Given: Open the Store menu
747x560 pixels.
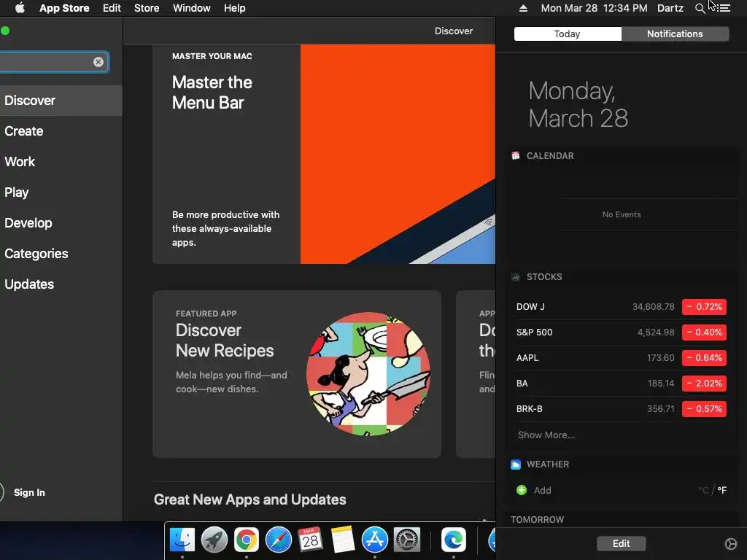Looking at the screenshot, I should point(147,8).
